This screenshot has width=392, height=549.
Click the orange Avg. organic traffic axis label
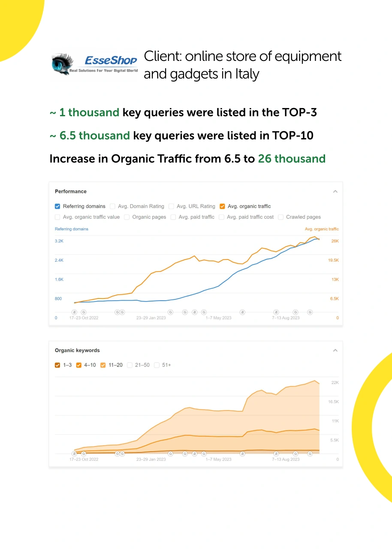coord(322,229)
